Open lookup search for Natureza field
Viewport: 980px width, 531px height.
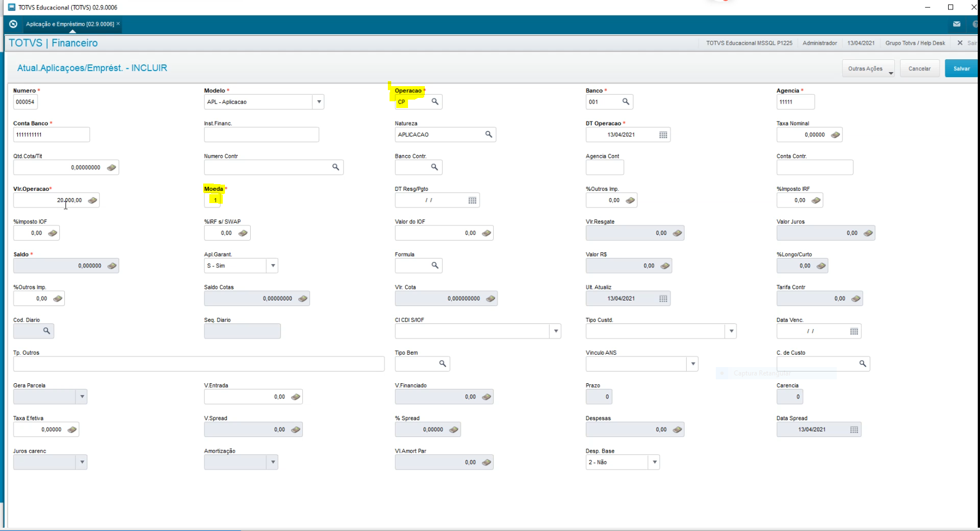[x=489, y=134]
